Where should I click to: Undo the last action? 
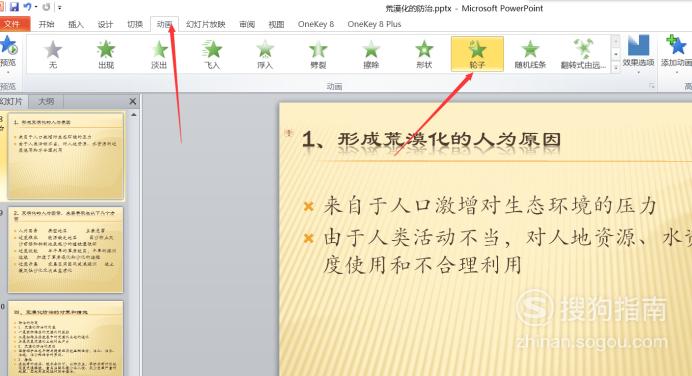(27, 7)
